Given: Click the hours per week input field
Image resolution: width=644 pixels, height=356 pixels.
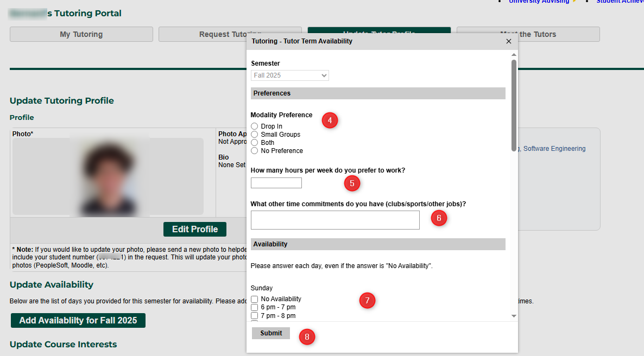Looking at the screenshot, I should 276,183.
